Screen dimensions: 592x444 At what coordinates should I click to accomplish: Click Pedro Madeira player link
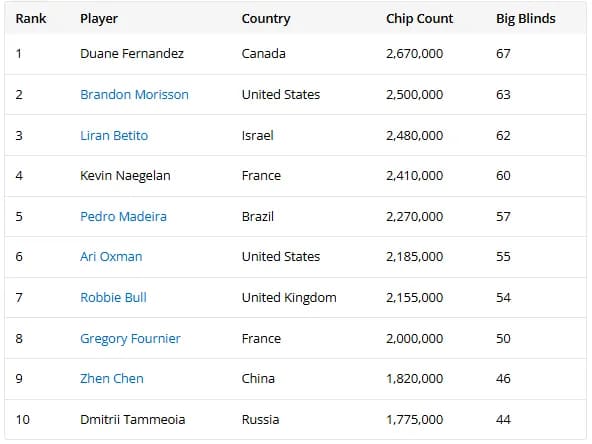click(123, 216)
